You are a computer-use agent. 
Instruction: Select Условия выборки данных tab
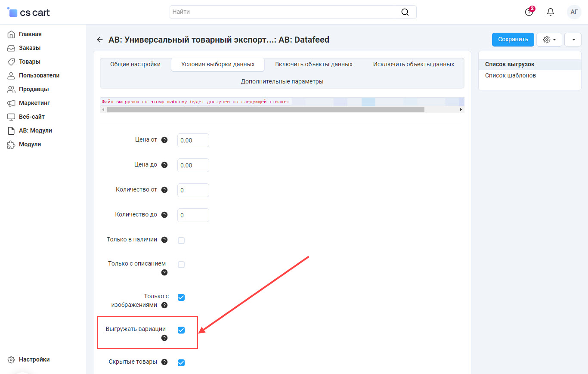click(218, 65)
